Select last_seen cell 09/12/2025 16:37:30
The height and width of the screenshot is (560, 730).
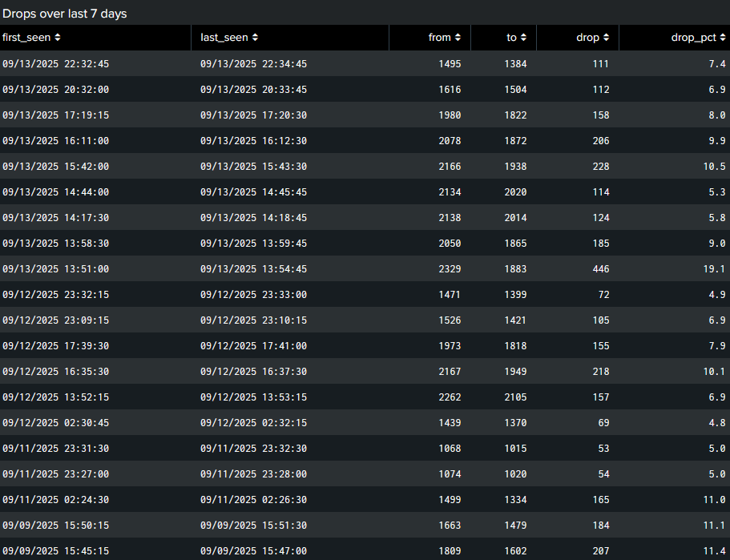pyautogui.click(x=253, y=372)
